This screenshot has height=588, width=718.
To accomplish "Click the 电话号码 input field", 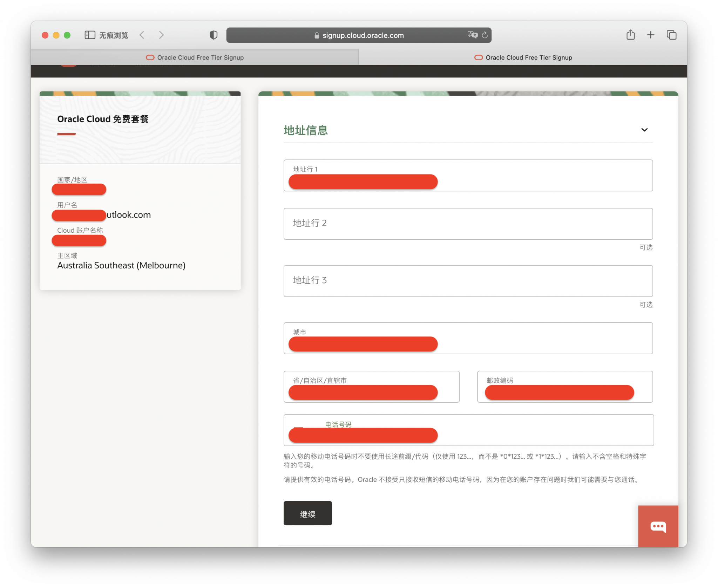I will tap(468, 430).
